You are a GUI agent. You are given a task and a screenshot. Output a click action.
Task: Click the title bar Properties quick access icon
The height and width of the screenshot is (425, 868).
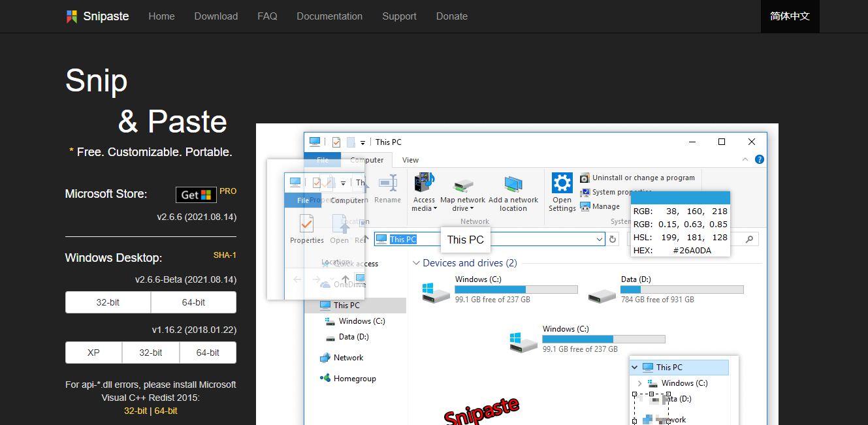click(336, 142)
